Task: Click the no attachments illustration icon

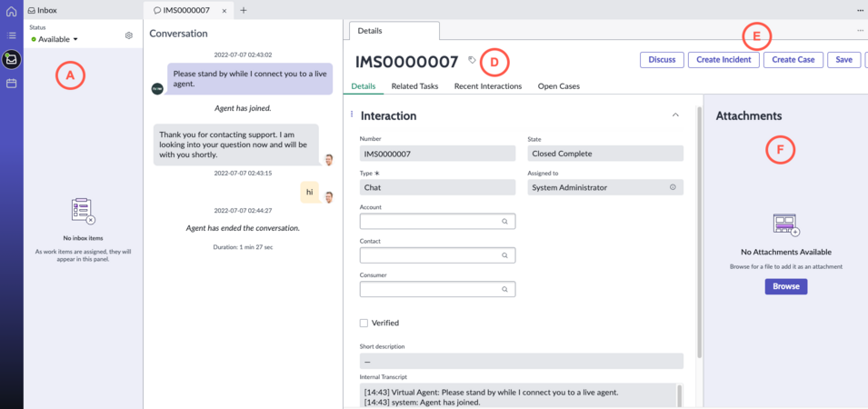Action: coord(786,225)
